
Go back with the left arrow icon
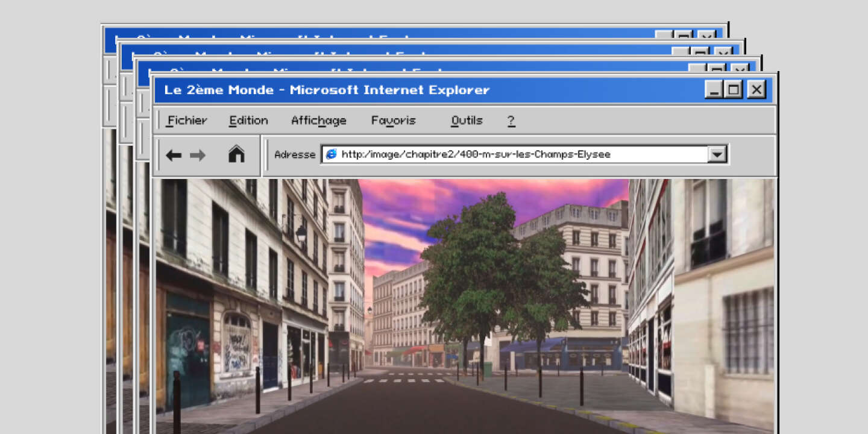(174, 156)
